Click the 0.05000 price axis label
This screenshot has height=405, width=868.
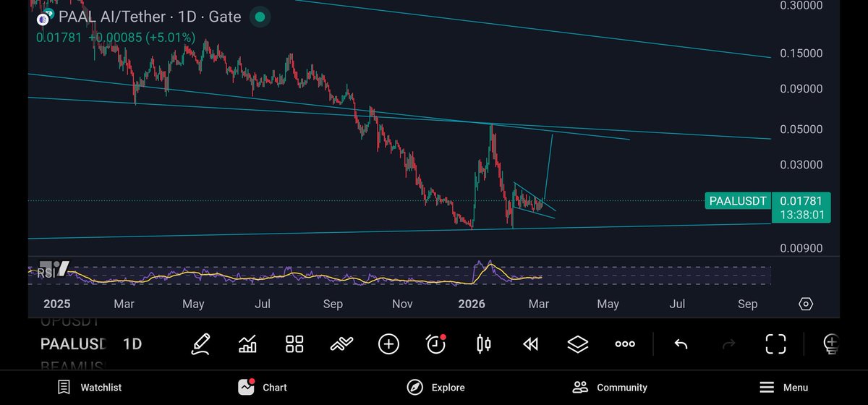[801, 129]
